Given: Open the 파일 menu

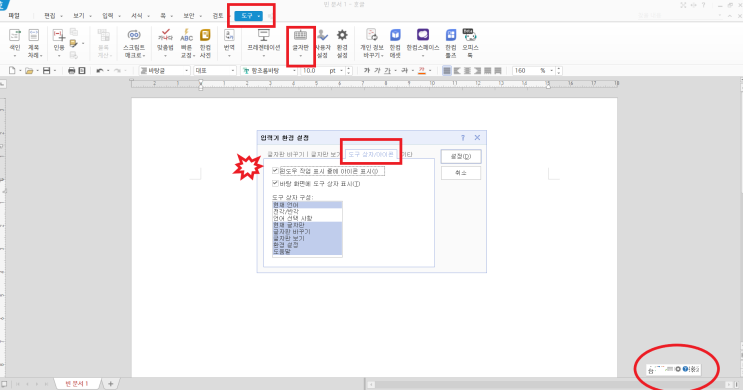Looking at the screenshot, I should click(14, 16).
